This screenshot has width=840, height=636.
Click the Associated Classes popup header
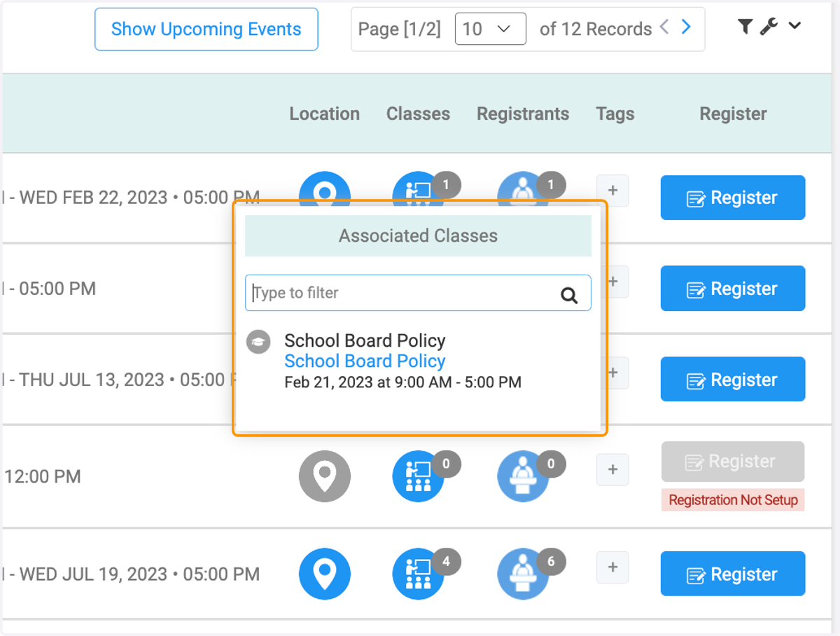[x=418, y=236]
